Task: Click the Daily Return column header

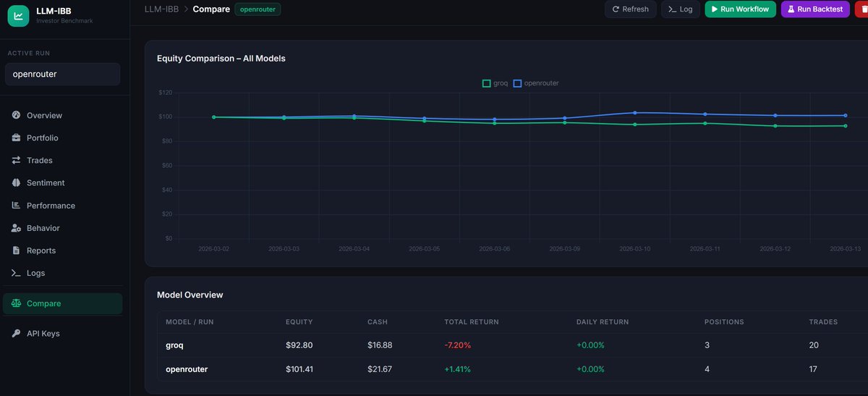Action: click(603, 321)
